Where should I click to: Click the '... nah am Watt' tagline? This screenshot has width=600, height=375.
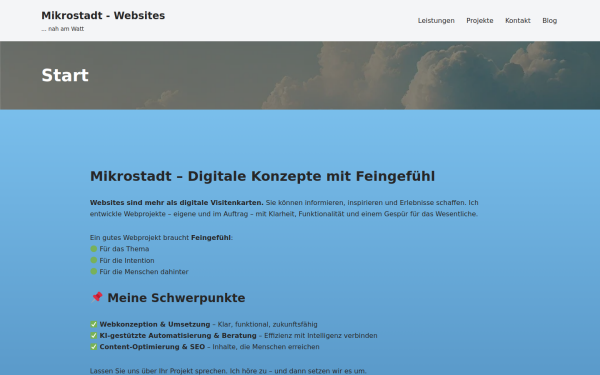[63, 29]
